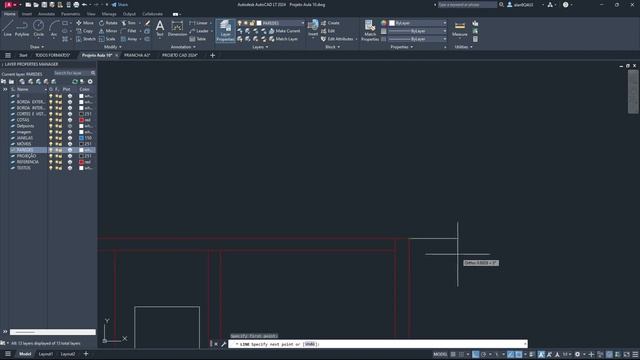
Task: Expand the Annotation panel
Action: (x=183, y=47)
